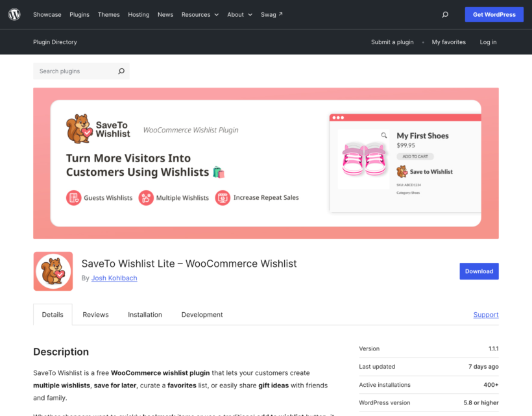The image size is (532, 416).
Task: Click the Log in link
Action: click(x=488, y=42)
